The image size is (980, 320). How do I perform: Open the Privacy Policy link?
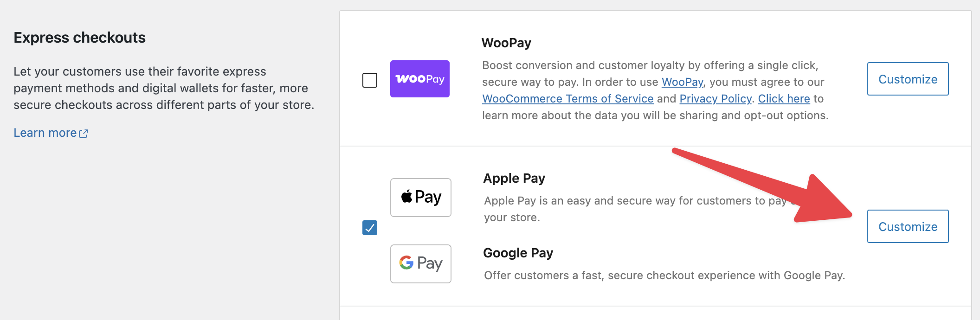click(716, 99)
